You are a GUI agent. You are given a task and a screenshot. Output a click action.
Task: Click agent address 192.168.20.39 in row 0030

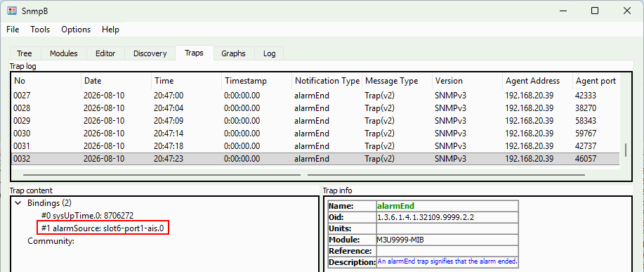coord(529,134)
